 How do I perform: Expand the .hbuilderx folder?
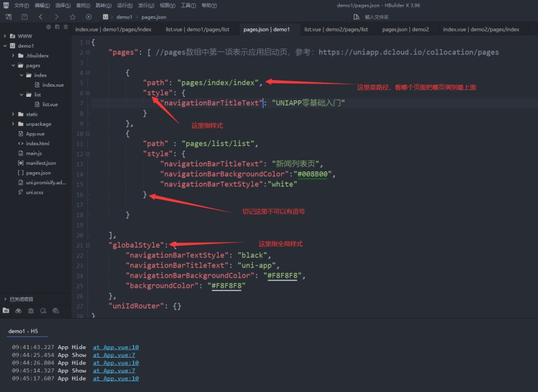(x=13, y=55)
